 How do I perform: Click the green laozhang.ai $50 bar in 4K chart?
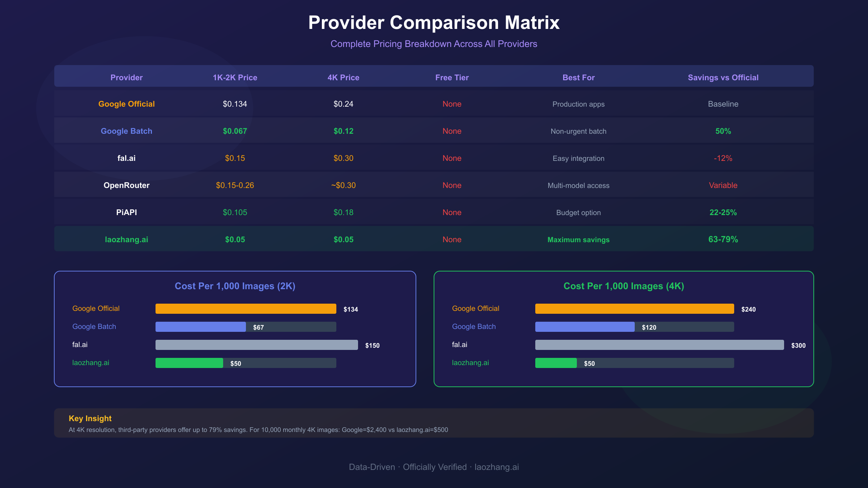pos(556,363)
